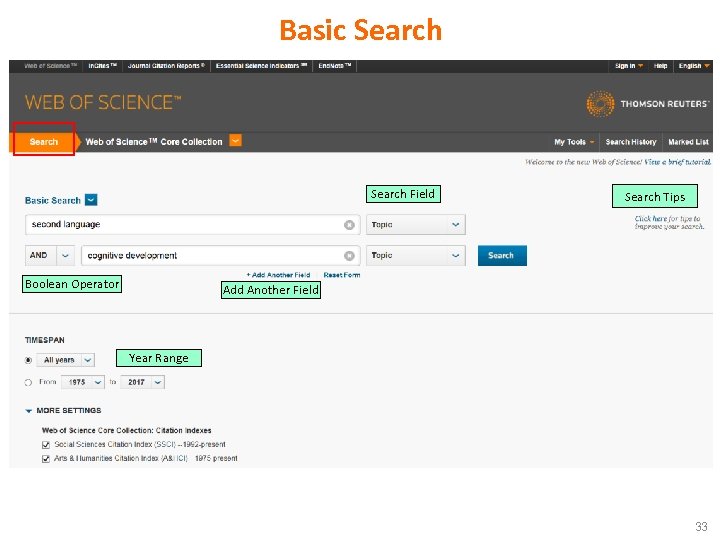Click Web of Science Core Collection label
This screenshot has width=720, height=540.
[x=154, y=142]
